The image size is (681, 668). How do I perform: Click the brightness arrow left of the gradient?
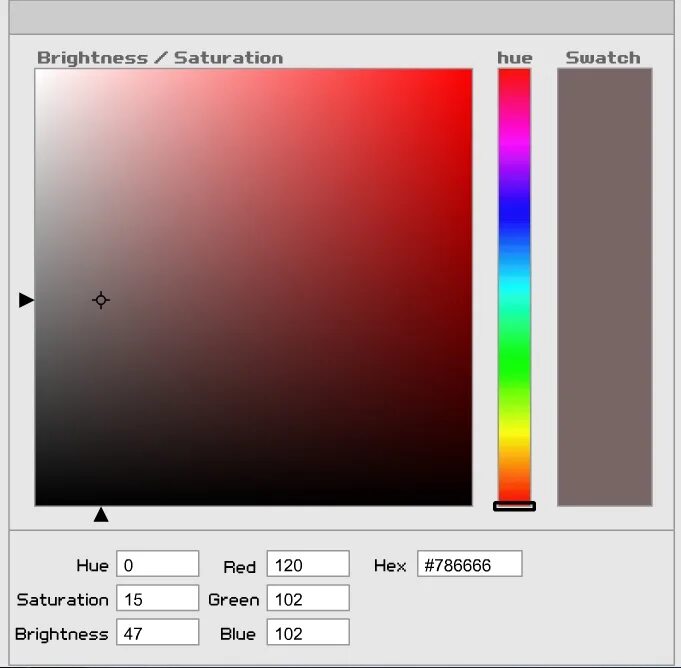pyautogui.click(x=26, y=300)
